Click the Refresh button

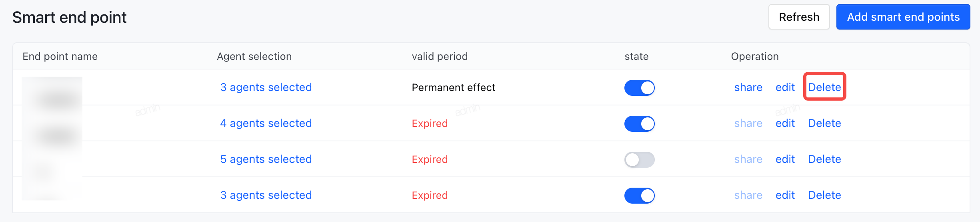[x=799, y=17]
